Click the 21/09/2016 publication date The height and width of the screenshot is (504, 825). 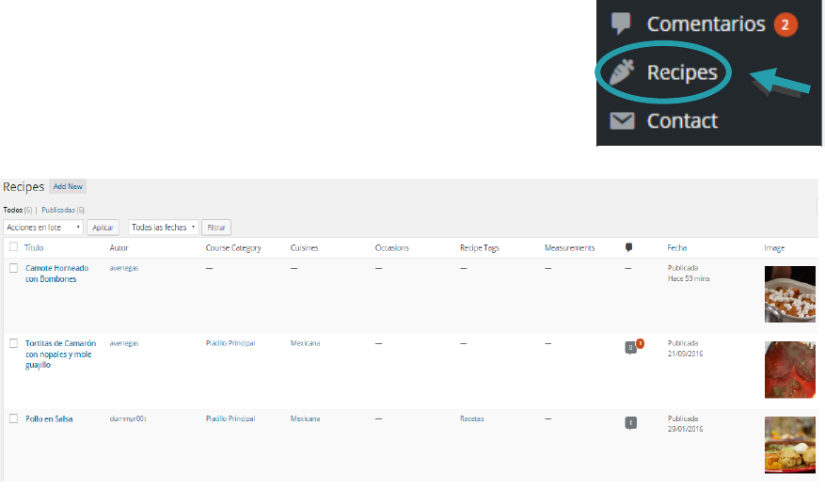(686, 354)
